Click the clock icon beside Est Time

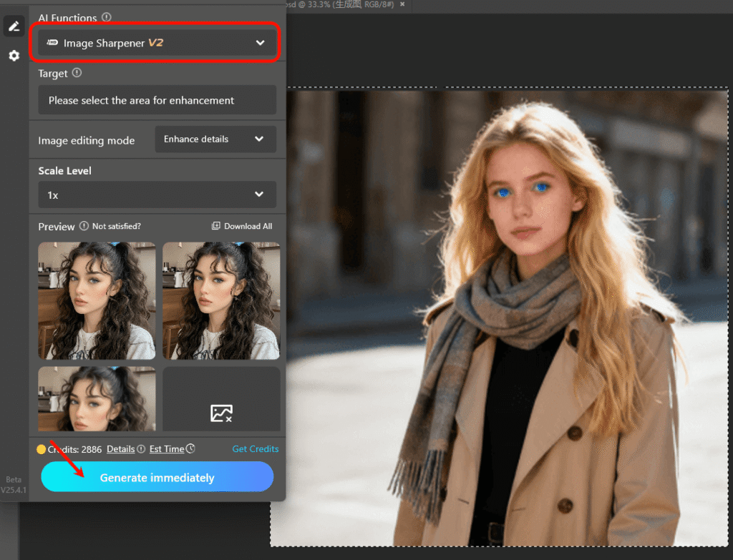tap(190, 449)
